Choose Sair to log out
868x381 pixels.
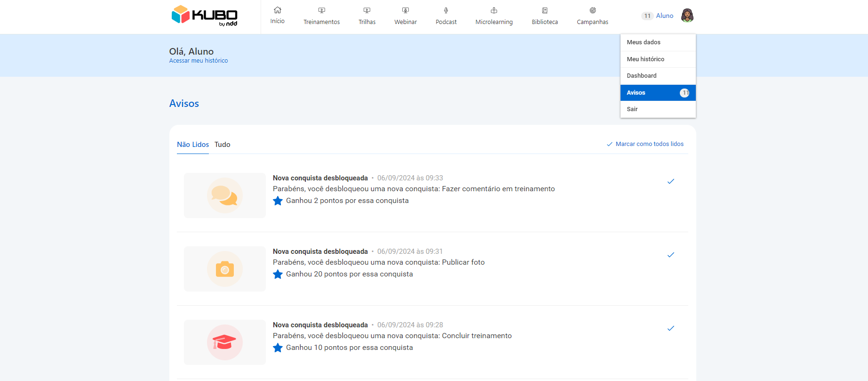pos(632,109)
